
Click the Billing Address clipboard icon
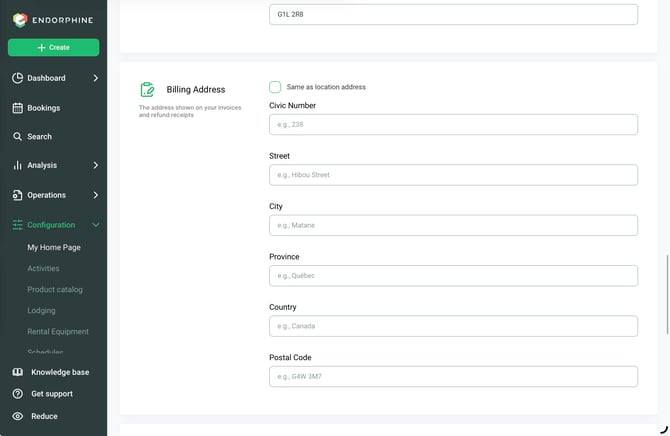coord(147,89)
